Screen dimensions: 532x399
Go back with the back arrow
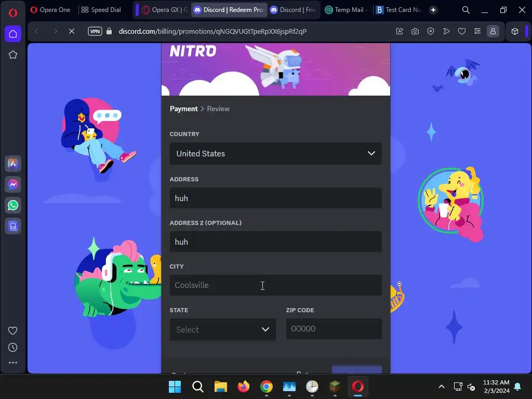37,31
